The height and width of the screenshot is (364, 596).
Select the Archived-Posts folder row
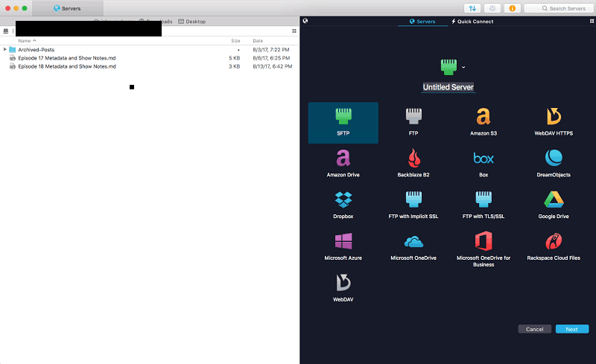tap(150, 50)
